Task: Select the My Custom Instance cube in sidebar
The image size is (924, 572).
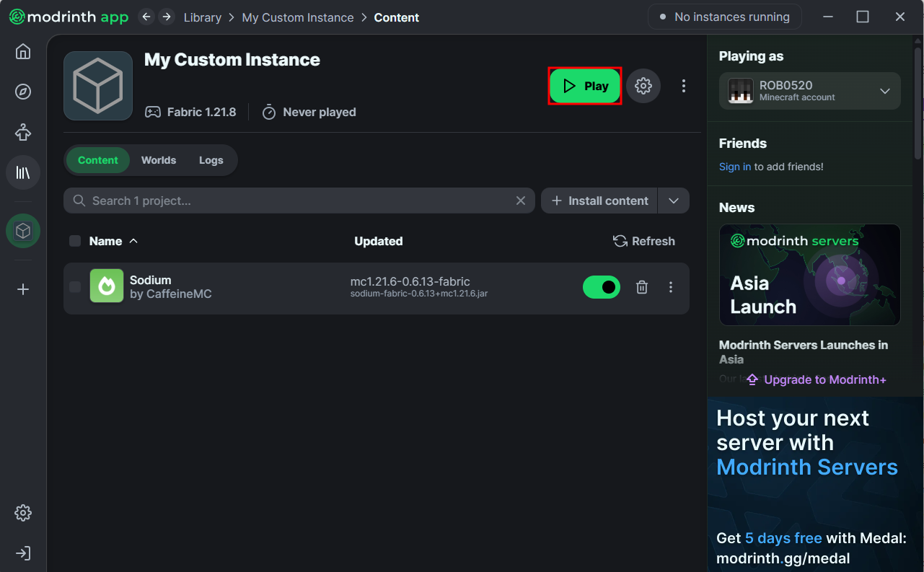Action: (23, 231)
